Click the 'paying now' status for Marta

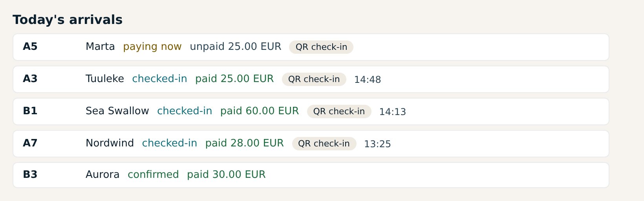tap(152, 47)
